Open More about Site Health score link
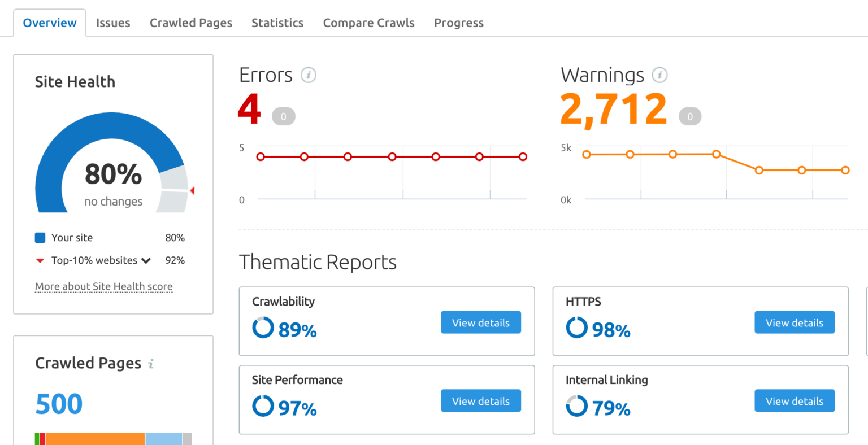Viewport: 868px width, 445px height. click(x=103, y=286)
